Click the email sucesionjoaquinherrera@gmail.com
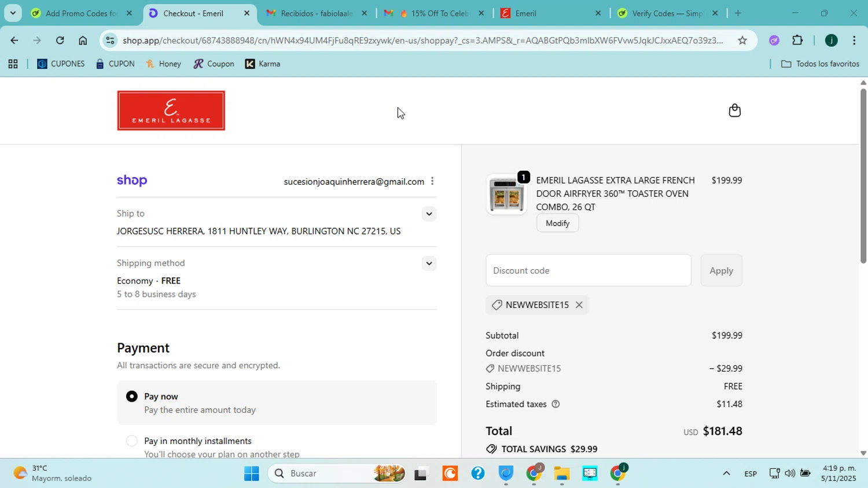The image size is (868, 488). pyautogui.click(x=354, y=182)
